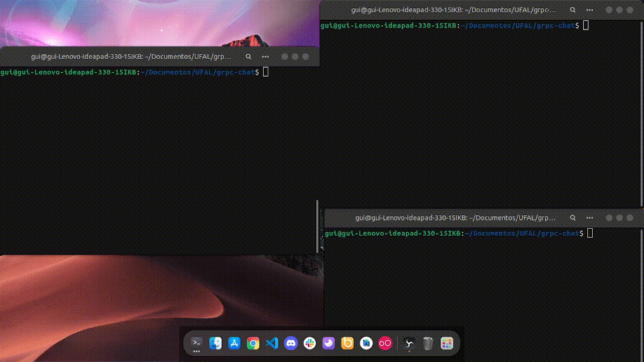Open the OBS Studio icon in dock

coord(409,343)
